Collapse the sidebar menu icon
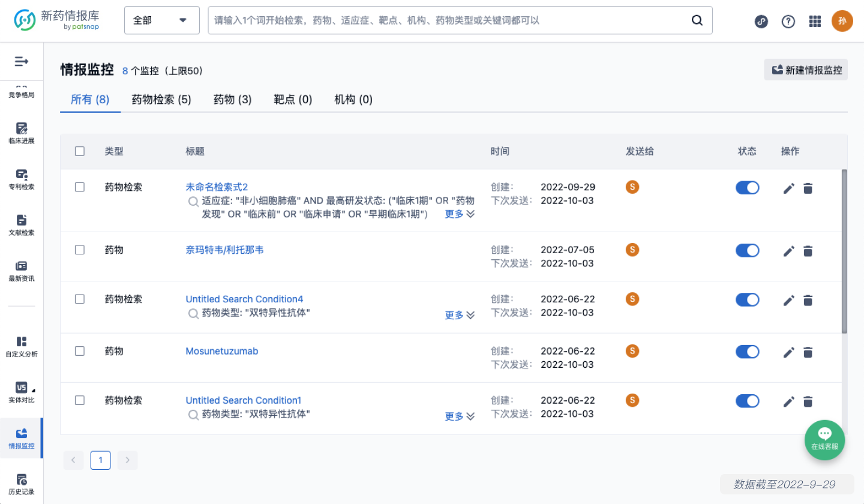 point(22,61)
